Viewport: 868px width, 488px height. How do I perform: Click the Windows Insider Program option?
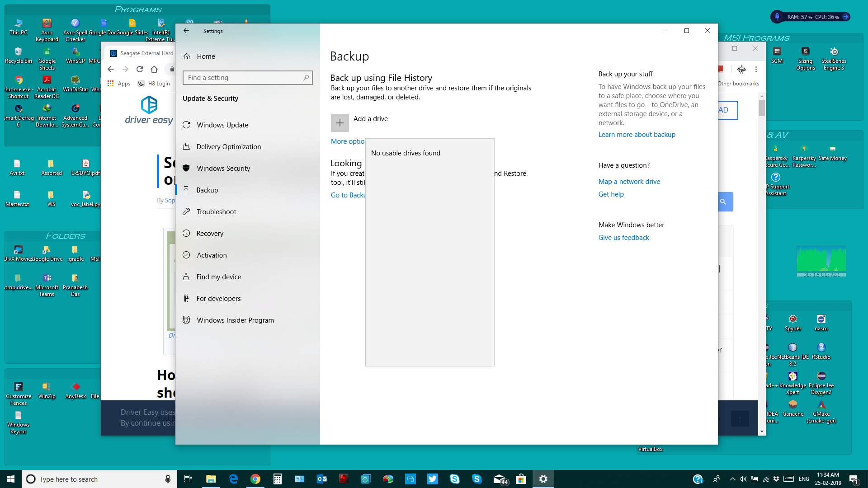click(x=236, y=320)
